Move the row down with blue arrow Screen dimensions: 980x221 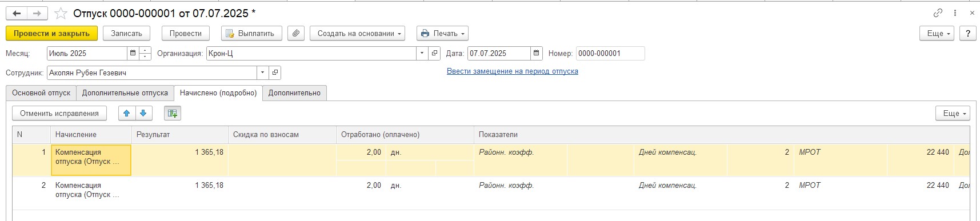point(143,113)
